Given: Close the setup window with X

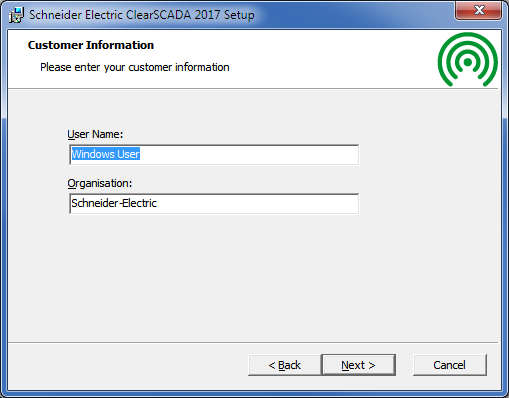Looking at the screenshot, I should pyautogui.click(x=479, y=10).
